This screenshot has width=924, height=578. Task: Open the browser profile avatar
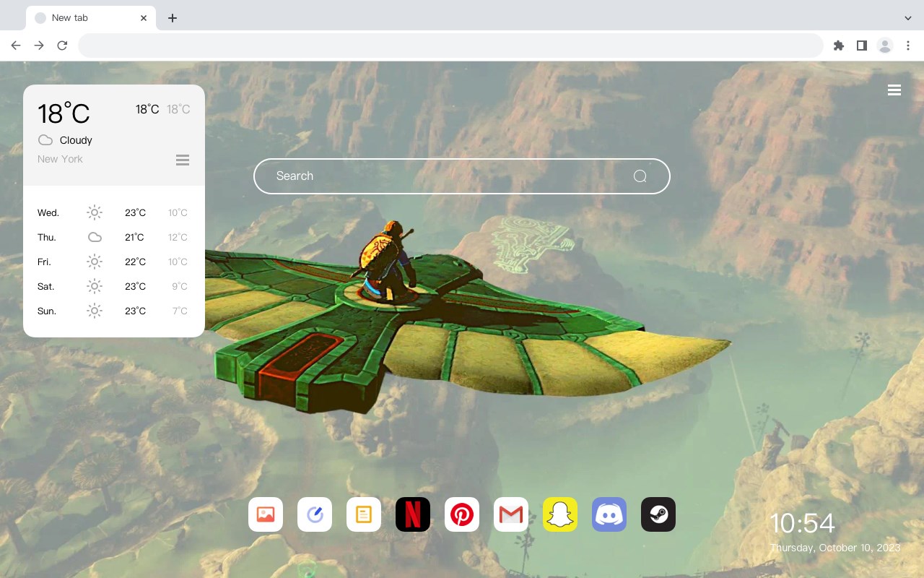(885, 46)
